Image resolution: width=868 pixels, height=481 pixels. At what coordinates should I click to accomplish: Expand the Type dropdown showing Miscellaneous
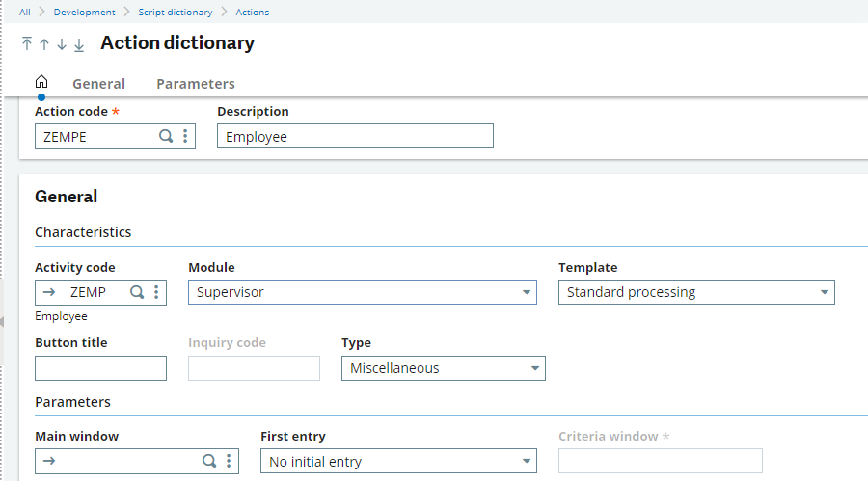[x=444, y=368]
